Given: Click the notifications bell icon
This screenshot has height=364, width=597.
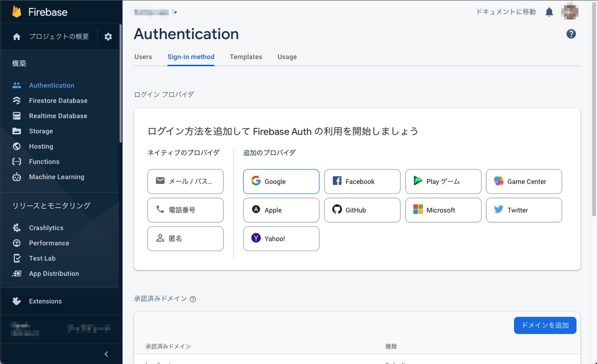Looking at the screenshot, I should [549, 12].
